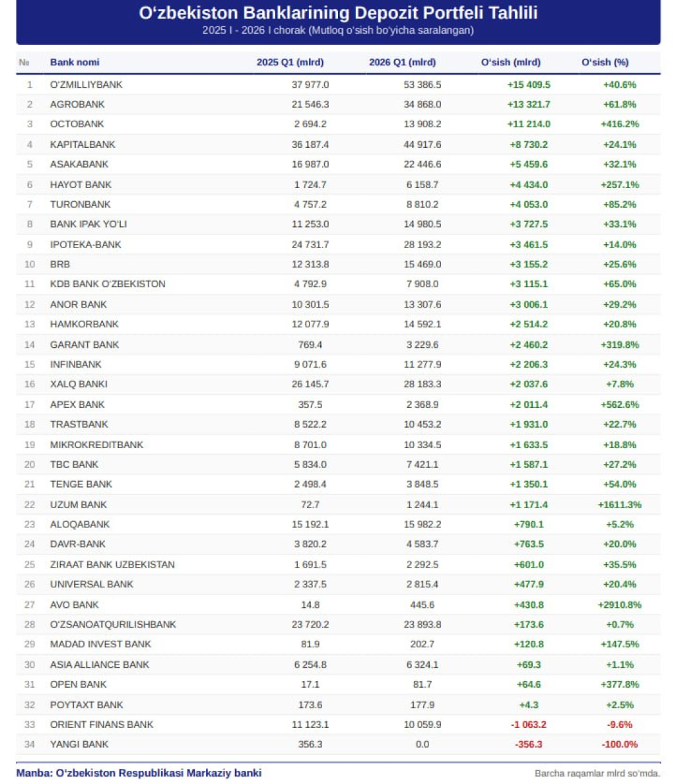This screenshot has height=784, width=676.
Task: Click YANGI BANK 2026 value 0.0
Action: (422, 744)
